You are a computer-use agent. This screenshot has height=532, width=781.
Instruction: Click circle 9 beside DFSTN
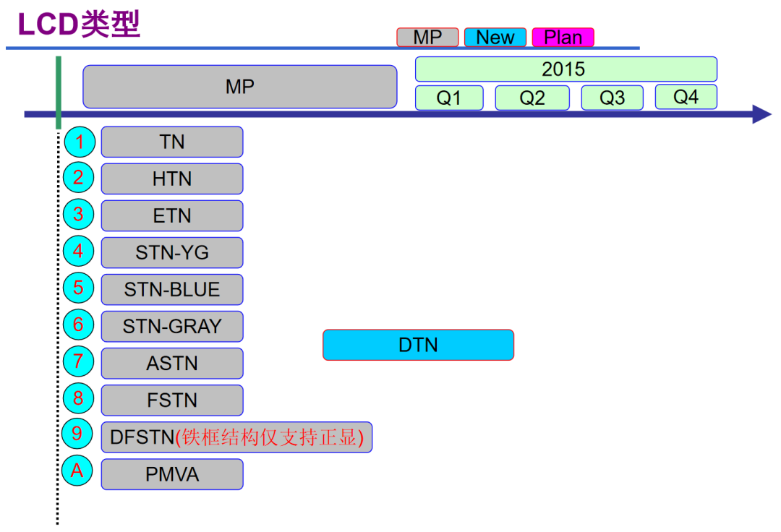coord(77,434)
